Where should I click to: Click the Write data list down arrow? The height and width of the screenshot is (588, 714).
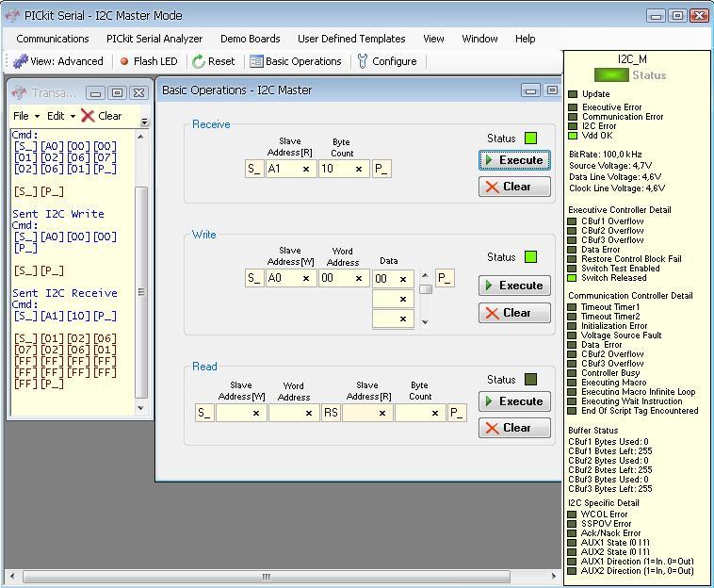click(426, 322)
